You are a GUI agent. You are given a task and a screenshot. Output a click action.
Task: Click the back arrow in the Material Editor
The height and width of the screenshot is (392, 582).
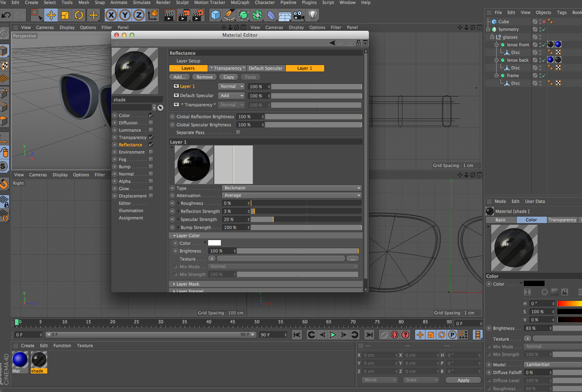pyautogui.click(x=332, y=43)
